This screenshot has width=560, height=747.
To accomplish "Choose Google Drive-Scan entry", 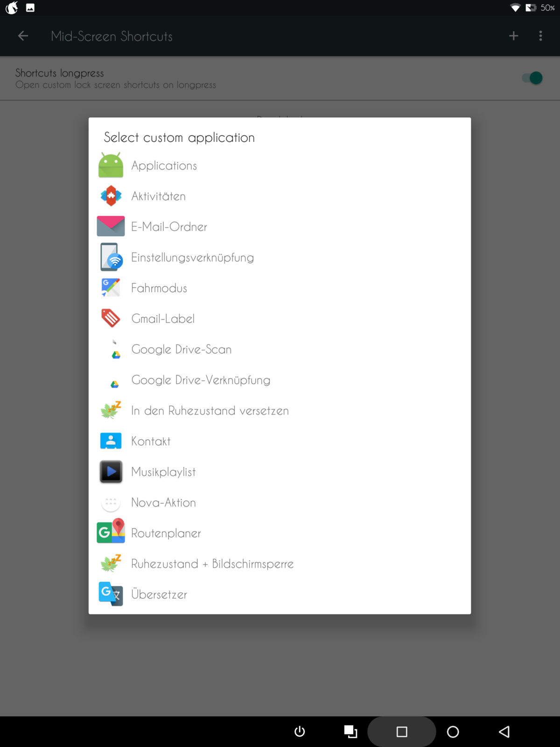I will coord(181,349).
